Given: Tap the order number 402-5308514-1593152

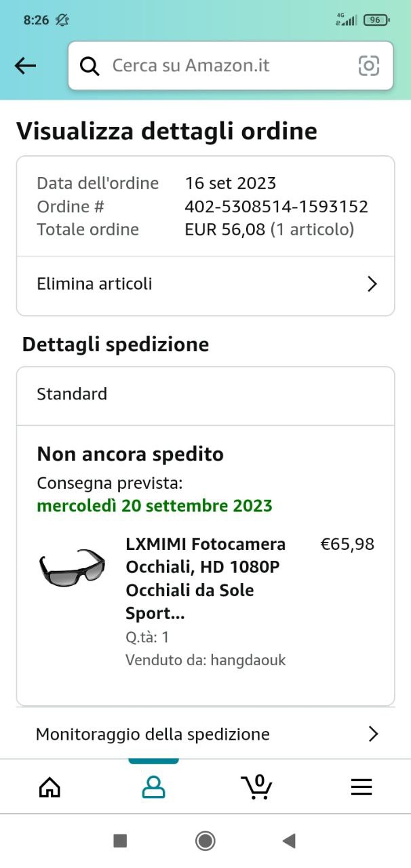Looking at the screenshot, I should pos(276,206).
